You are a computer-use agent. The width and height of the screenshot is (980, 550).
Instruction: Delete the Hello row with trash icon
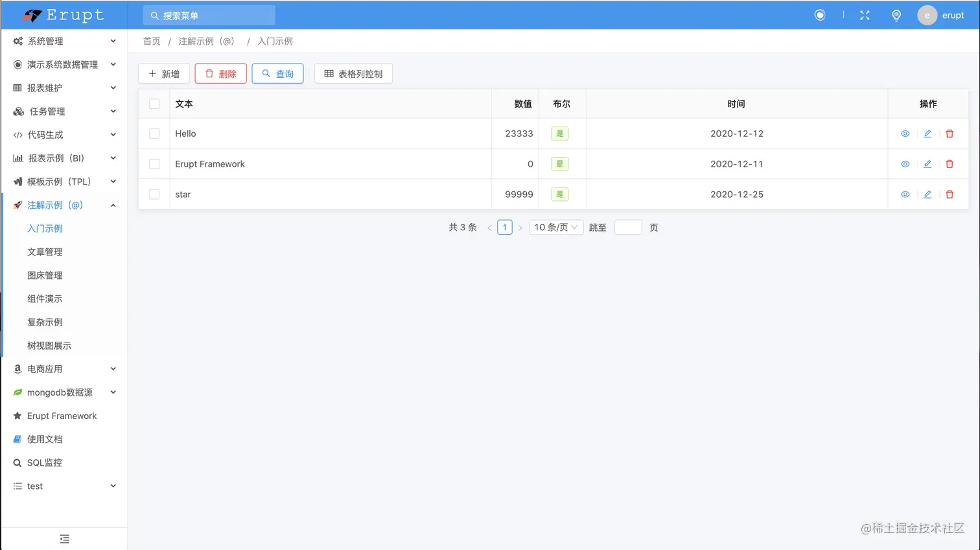click(950, 134)
